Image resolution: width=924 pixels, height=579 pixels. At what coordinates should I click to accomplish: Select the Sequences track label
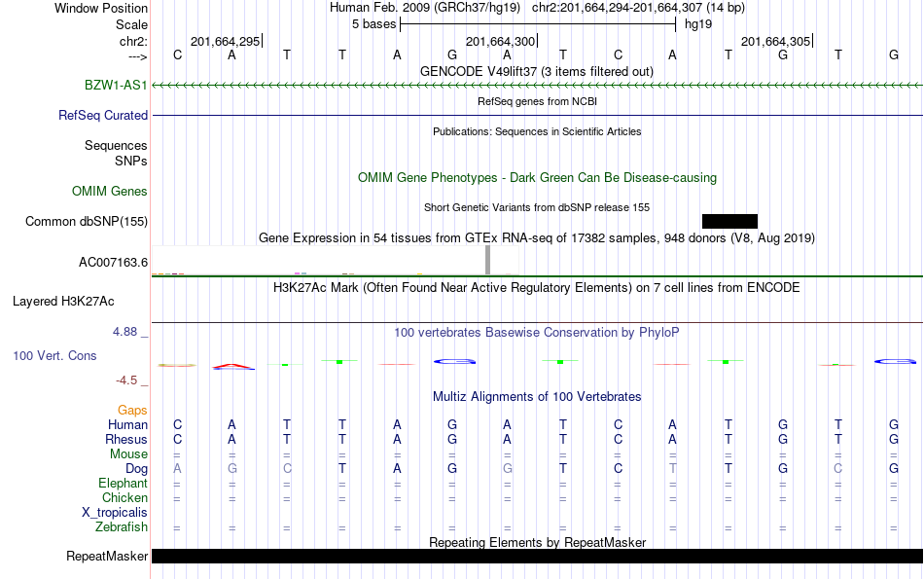coord(116,145)
